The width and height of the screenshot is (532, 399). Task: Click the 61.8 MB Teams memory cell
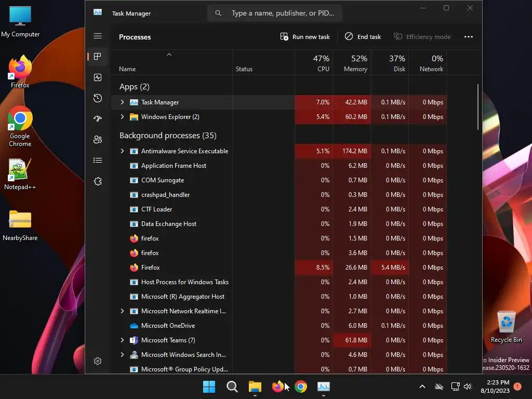click(x=352, y=340)
